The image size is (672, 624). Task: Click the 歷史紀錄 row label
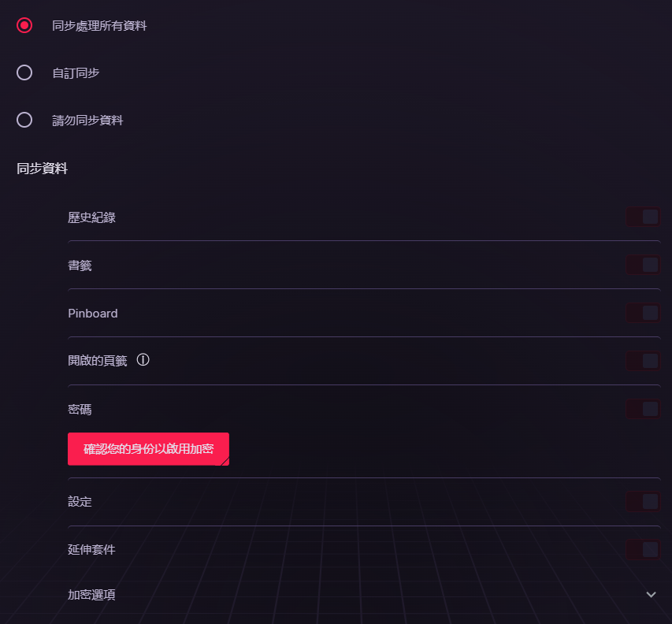tap(91, 217)
